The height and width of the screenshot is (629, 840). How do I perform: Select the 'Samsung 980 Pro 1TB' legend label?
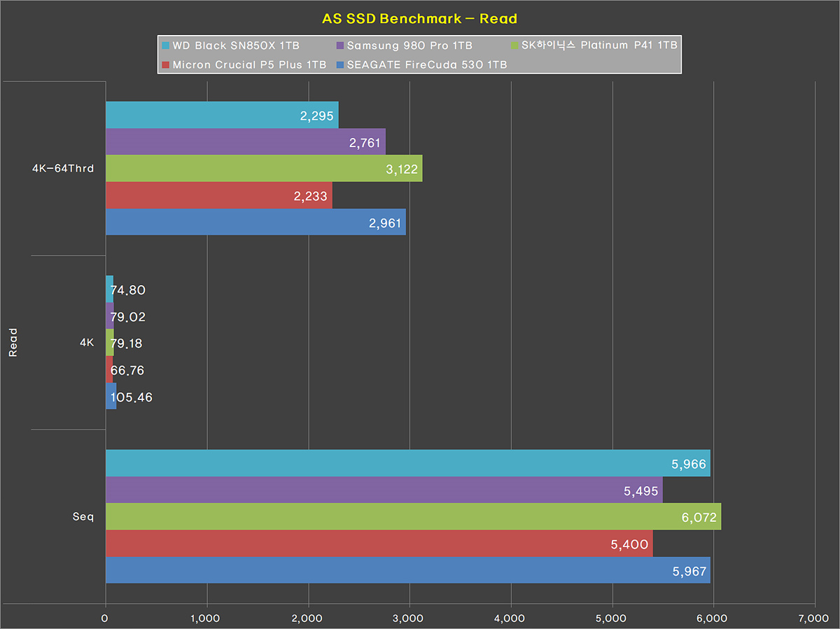[409, 46]
